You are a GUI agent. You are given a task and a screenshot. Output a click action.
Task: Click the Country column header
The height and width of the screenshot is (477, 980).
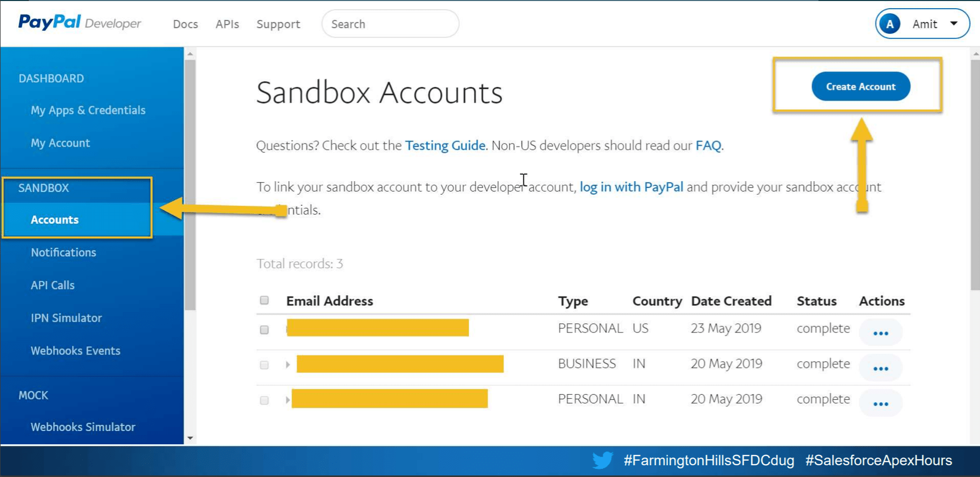657,301
